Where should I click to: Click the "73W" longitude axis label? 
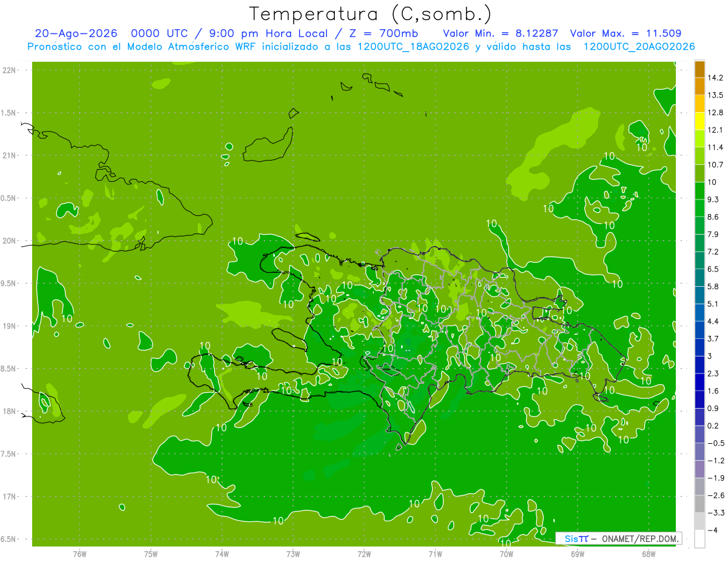(x=293, y=554)
